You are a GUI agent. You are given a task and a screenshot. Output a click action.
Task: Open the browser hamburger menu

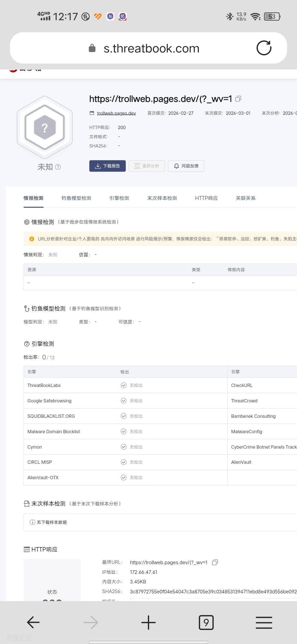click(264, 622)
